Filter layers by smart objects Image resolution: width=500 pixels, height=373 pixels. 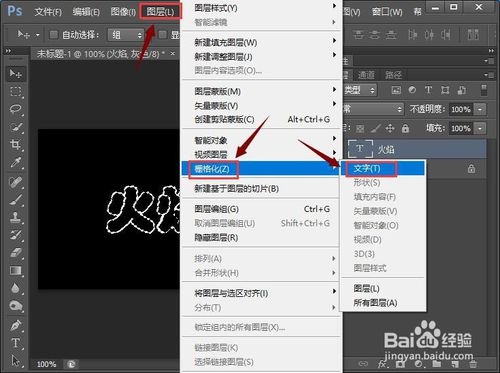pos(462,90)
